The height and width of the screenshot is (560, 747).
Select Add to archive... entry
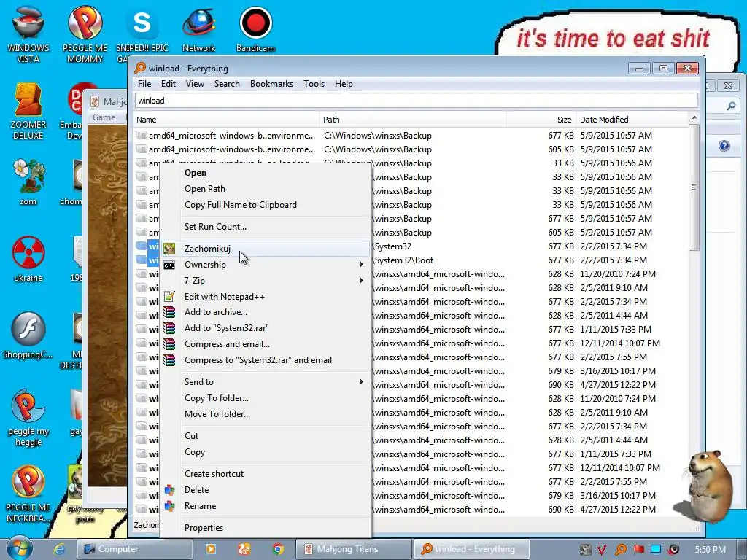(x=265, y=312)
